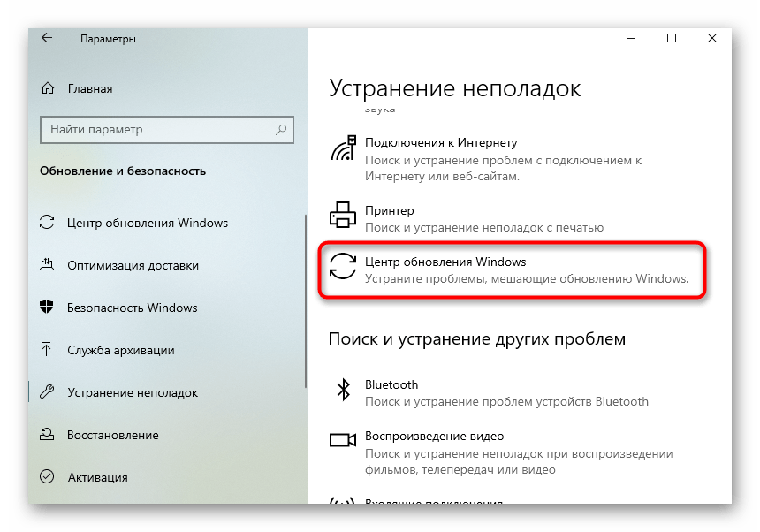Image resolution: width=760 pixels, height=532 pixels.
Task: Click the Windows Update sync icon in the sidebar
Action: pos(47,223)
